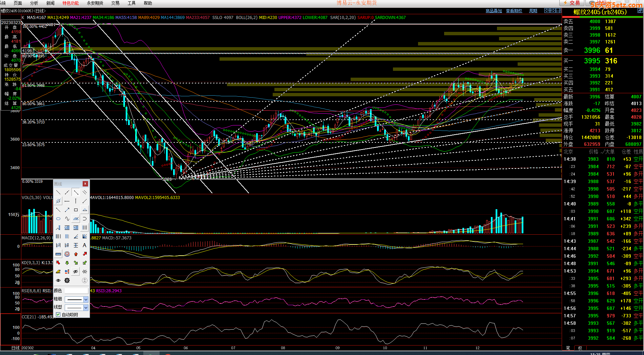This screenshot has height=355, width=644.
Task: Select the ellipse drawing tool
Action: pos(58,219)
